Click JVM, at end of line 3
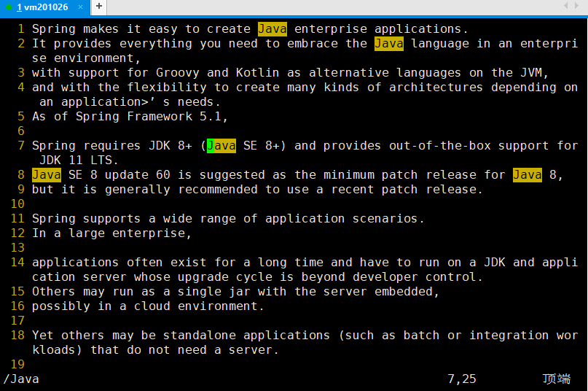The image size is (588, 391). click(x=534, y=73)
